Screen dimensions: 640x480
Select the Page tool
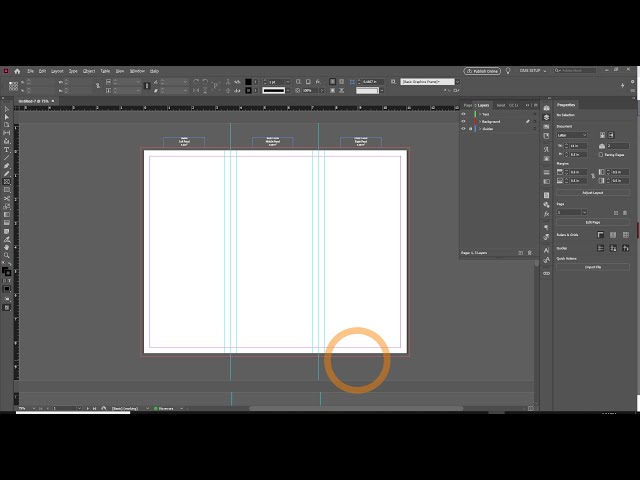(x=7, y=125)
